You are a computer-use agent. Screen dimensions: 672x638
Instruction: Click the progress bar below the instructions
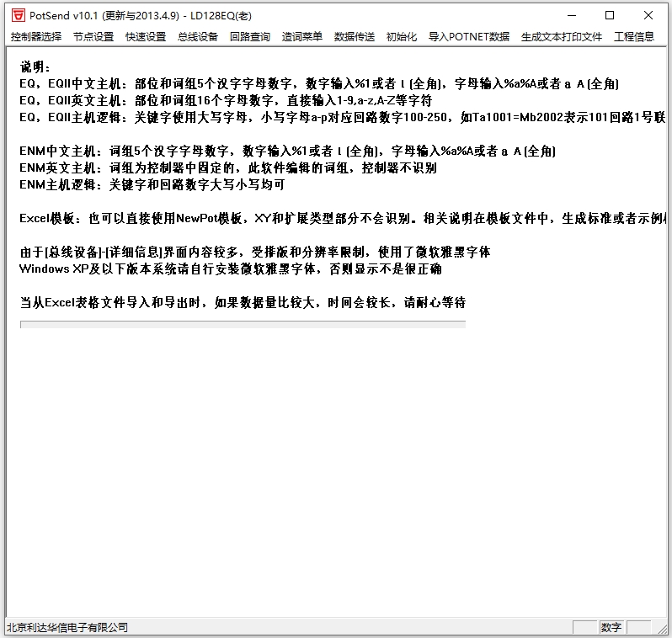pos(243,324)
